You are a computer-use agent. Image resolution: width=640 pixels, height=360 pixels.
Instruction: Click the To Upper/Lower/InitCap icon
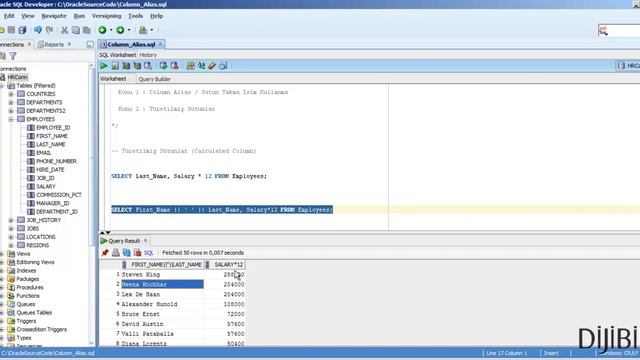201,66
